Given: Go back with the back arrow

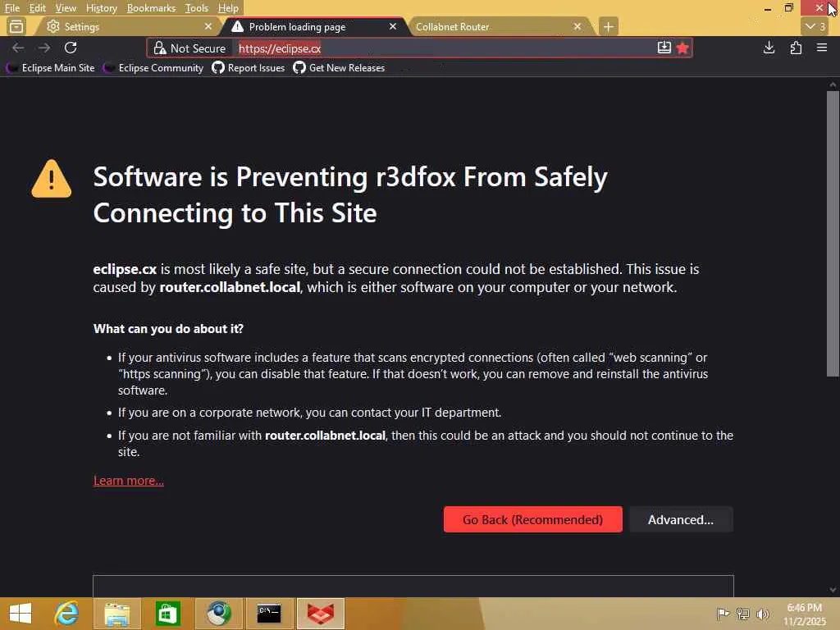Looking at the screenshot, I should click(18, 48).
